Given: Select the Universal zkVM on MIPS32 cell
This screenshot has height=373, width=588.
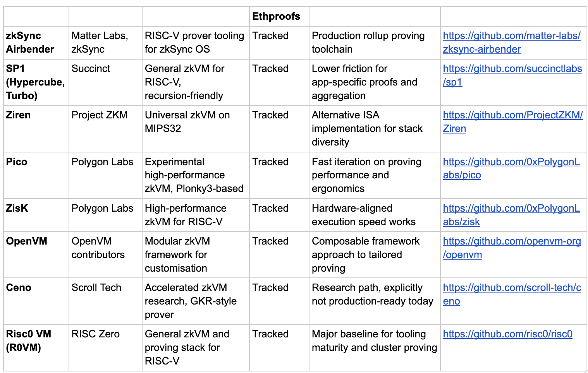Looking at the screenshot, I should point(196,129).
